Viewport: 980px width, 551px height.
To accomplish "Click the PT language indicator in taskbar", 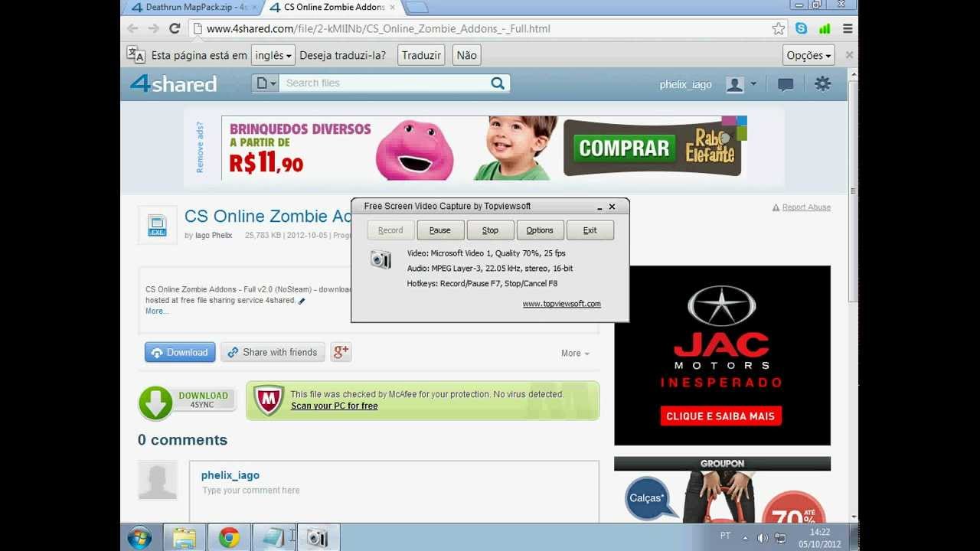I will (725, 536).
